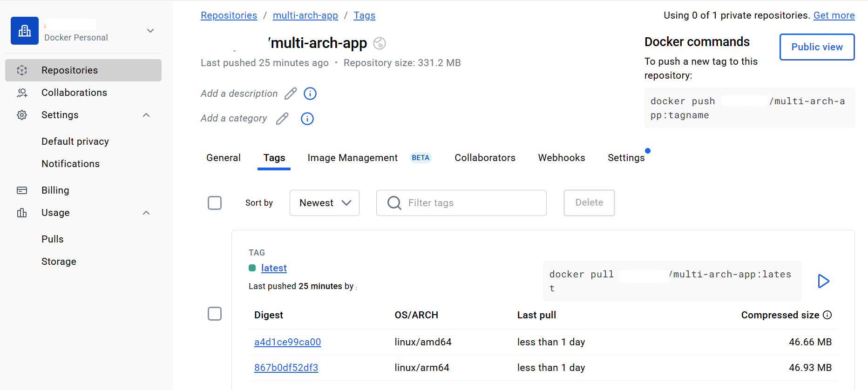Click the Collaborations people icon

point(22,93)
